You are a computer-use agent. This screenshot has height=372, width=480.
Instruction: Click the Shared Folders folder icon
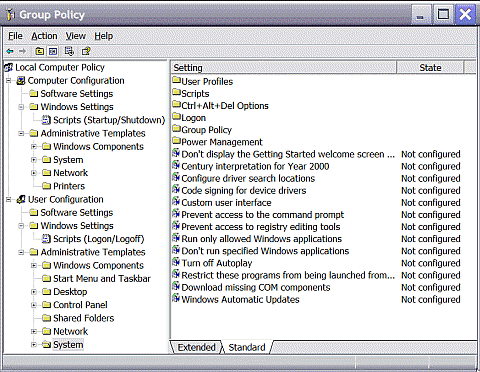pyautogui.click(x=47, y=318)
